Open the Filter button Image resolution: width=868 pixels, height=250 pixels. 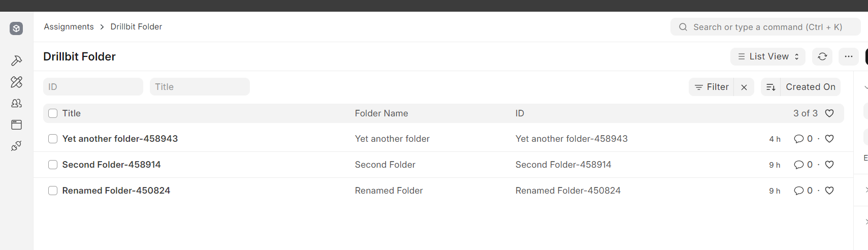pos(712,87)
